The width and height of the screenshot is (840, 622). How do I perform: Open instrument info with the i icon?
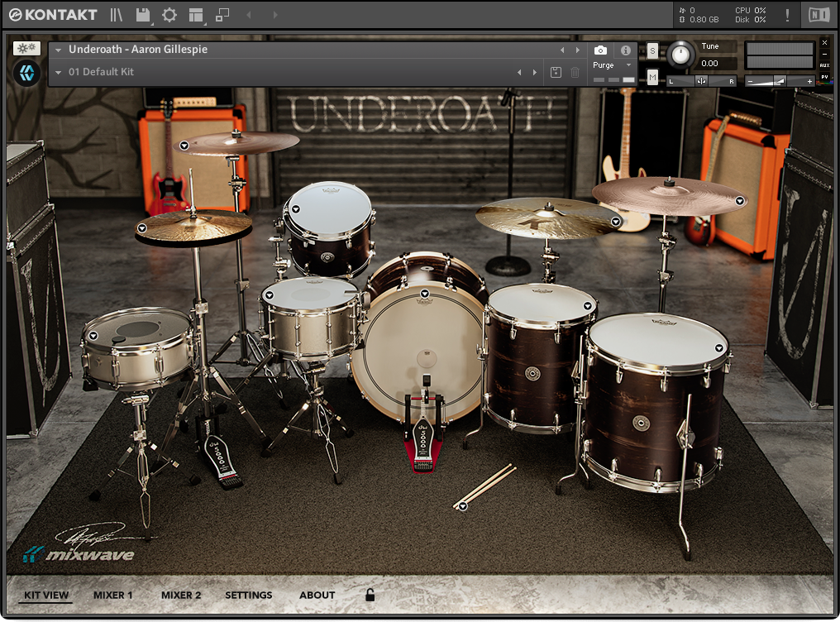(x=625, y=50)
